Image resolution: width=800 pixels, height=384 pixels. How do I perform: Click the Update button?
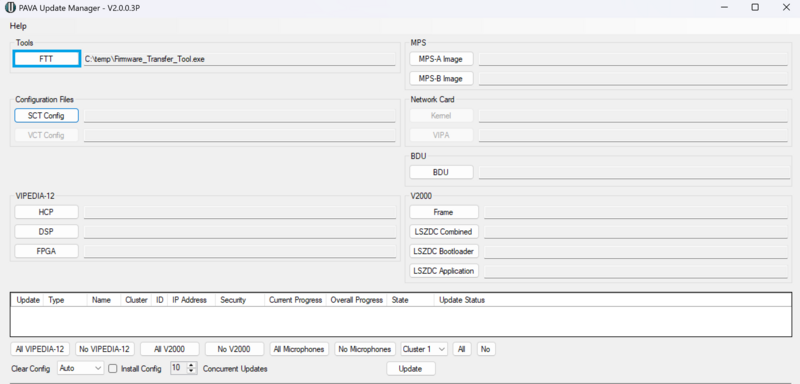(411, 368)
